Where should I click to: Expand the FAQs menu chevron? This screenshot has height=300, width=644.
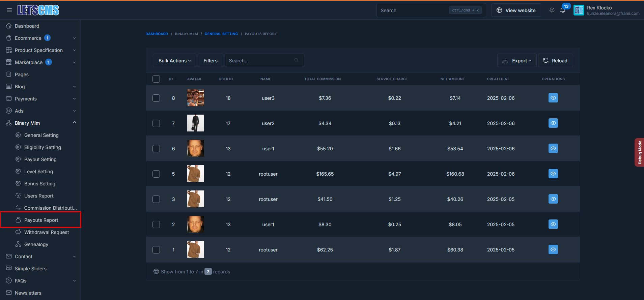pyautogui.click(x=74, y=281)
